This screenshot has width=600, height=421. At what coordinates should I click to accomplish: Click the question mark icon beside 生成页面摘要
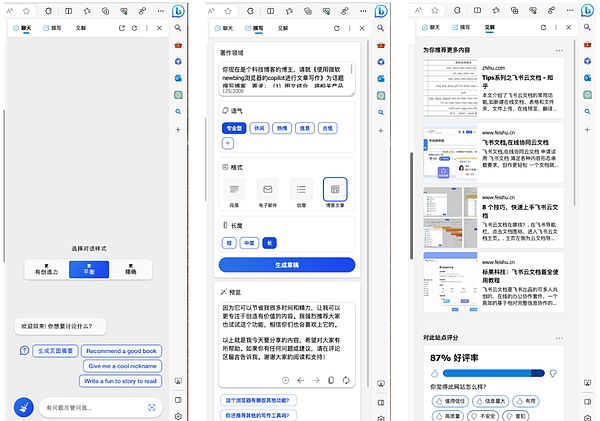pyautogui.click(x=24, y=351)
